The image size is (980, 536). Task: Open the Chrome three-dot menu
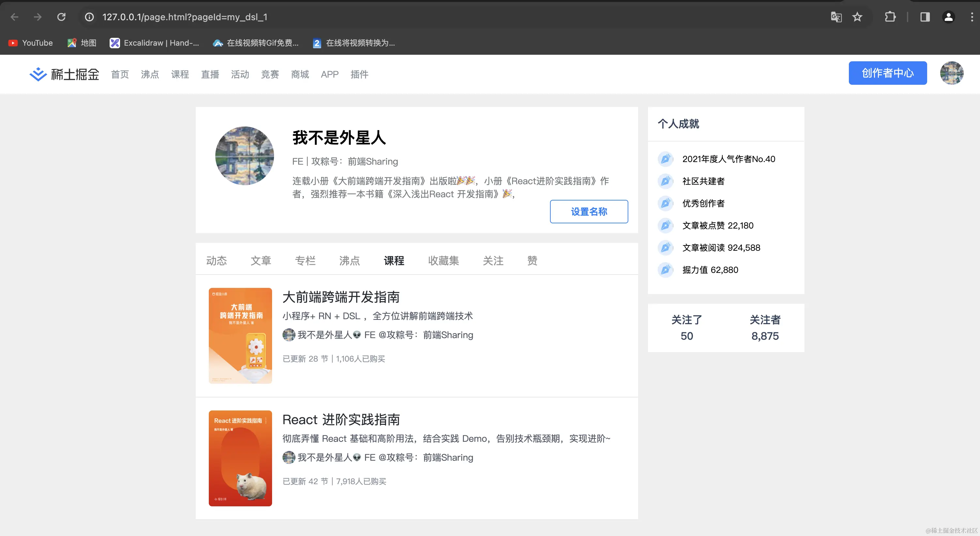point(972,17)
